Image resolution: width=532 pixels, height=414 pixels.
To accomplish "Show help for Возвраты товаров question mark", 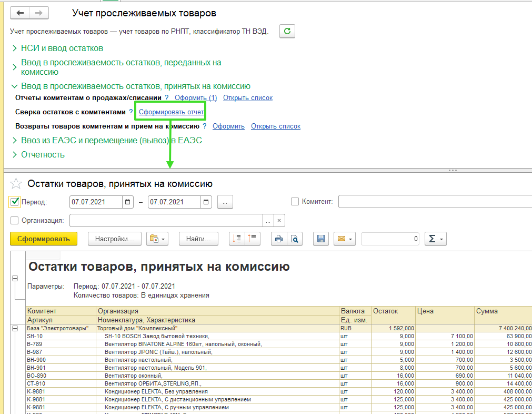I will 205,126.
